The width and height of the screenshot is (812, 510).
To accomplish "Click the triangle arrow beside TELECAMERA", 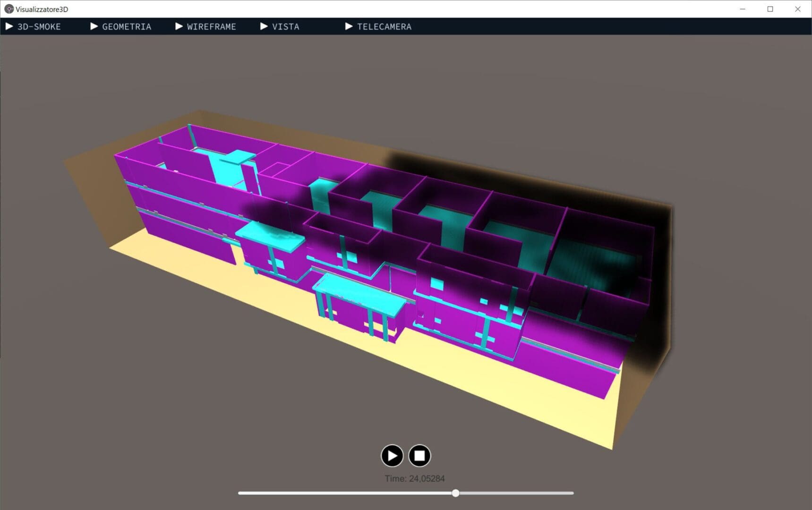I will pyautogui.click(x=349, y=26).
